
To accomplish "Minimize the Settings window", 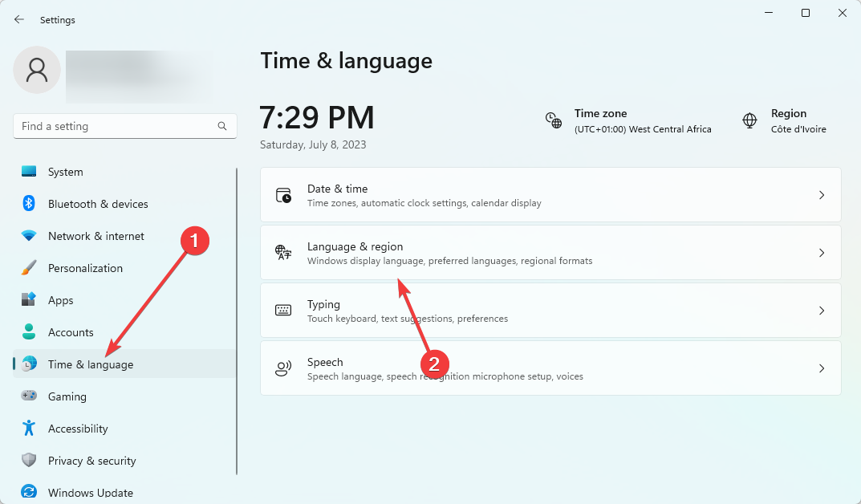I will (x=769, y=13).
